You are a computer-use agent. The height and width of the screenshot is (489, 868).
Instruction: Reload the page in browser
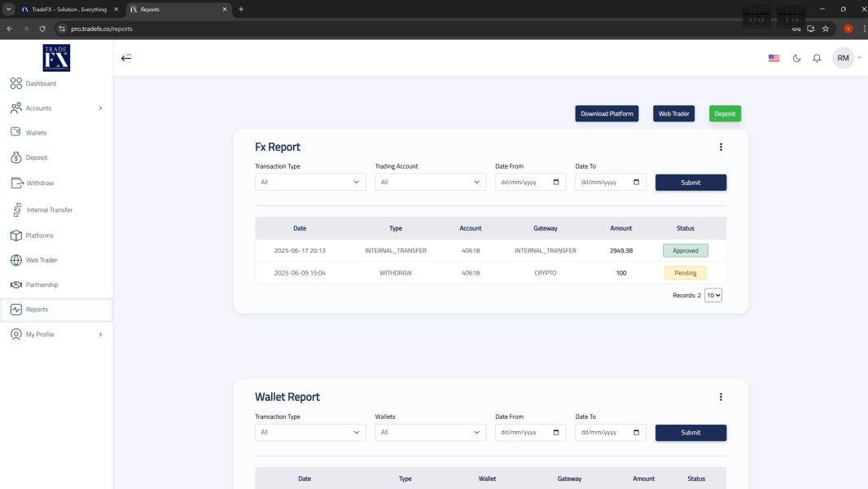(x=42, y=29)
